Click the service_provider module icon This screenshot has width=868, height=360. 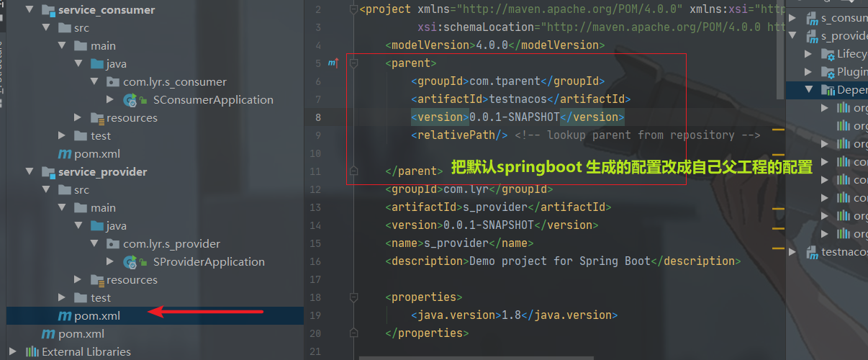click(48, 172)
